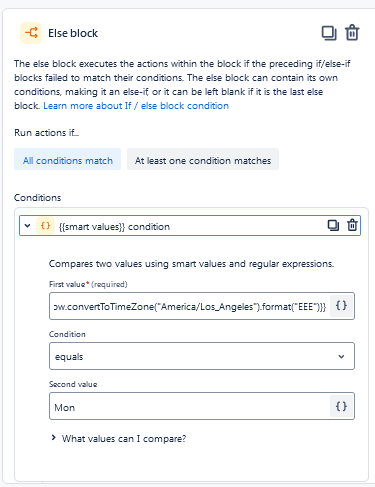The width and height of the screenshot is (375, 487).
Task: Click the Second value field containing Mon
Action: tap(190, 406)
